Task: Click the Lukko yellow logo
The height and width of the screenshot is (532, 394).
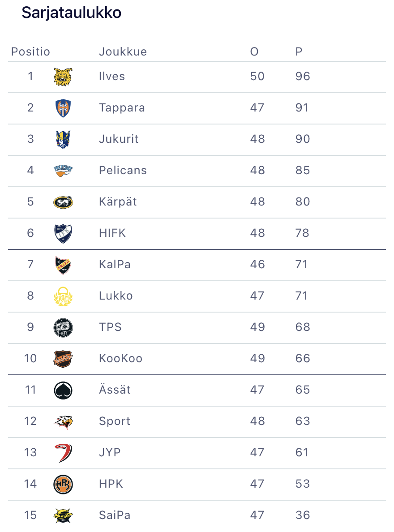Action: [63, 296]
